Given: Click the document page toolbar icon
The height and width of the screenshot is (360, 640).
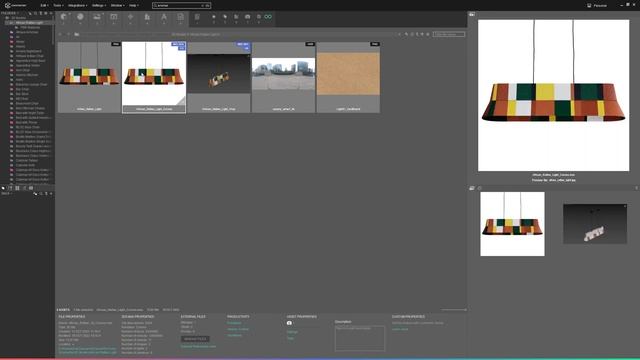Looking at the screenshot, I should [x=180, y=17].
